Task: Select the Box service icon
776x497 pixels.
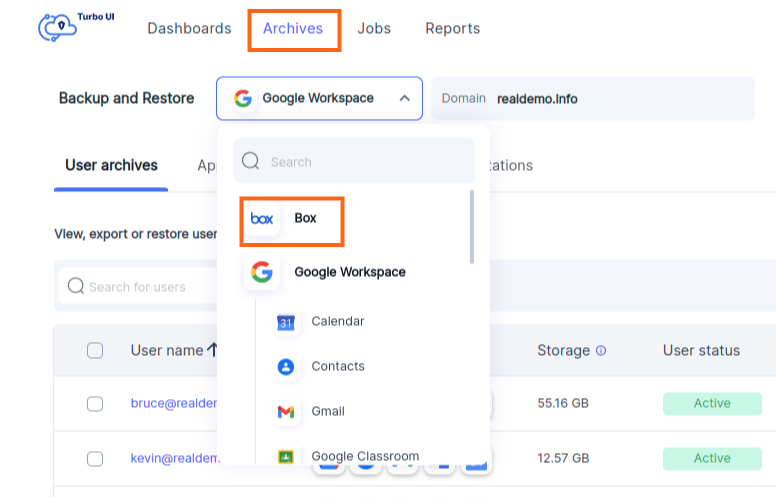Action: coord(262,219)
